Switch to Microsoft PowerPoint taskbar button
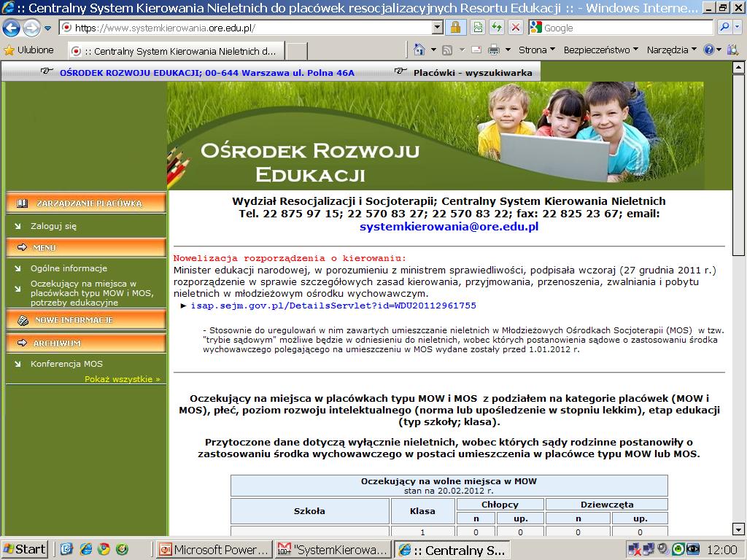The image size is (747, 560). pos(215,550)
